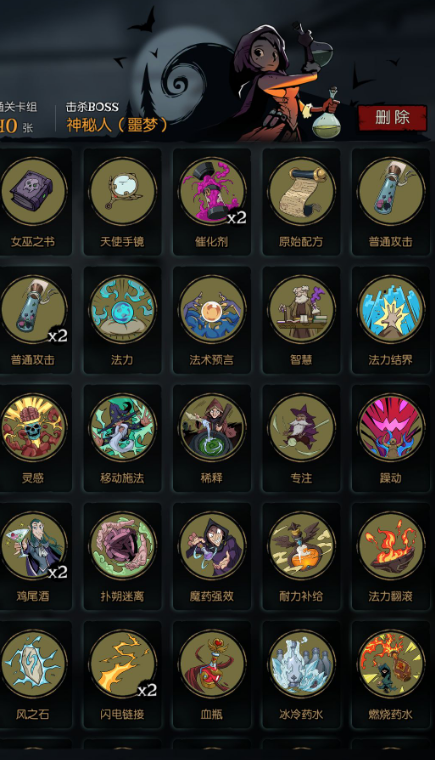Open the 扑朔迷离 card

click(123, 556)
